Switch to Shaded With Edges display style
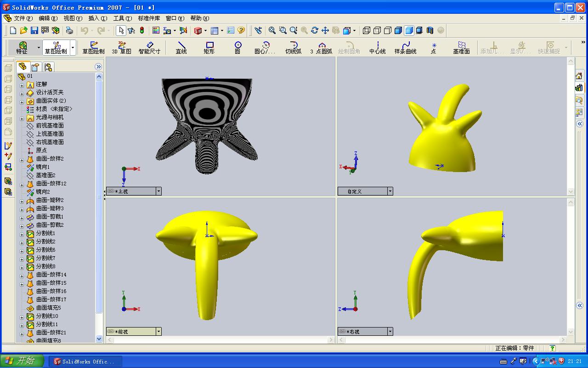 [x=398, y=30]
